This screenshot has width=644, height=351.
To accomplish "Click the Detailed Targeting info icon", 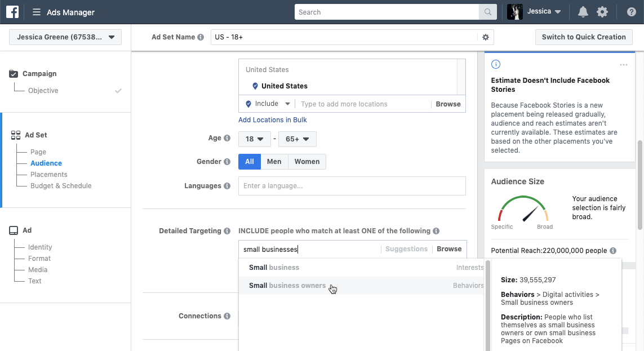I will [226, 231].
